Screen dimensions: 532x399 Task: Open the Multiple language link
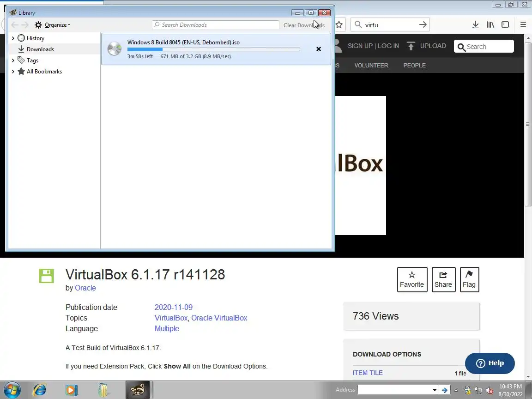click(x=167, y=328)
